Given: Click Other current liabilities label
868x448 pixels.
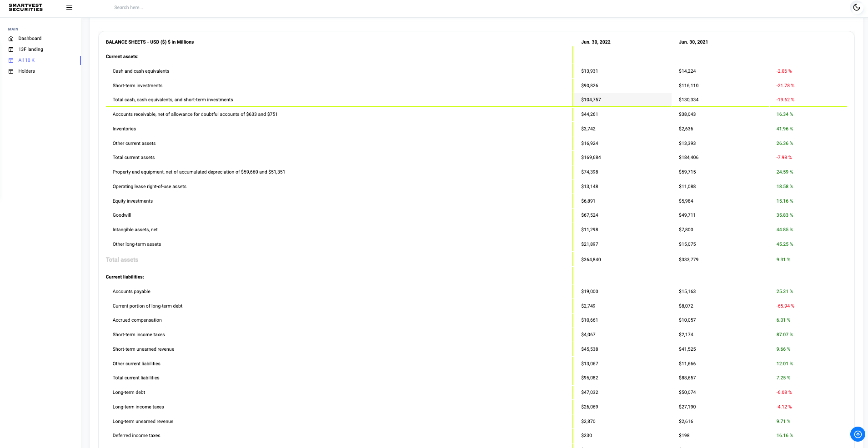Looking at the screenshot, I should pyautogui.click(x=136, y=364).
